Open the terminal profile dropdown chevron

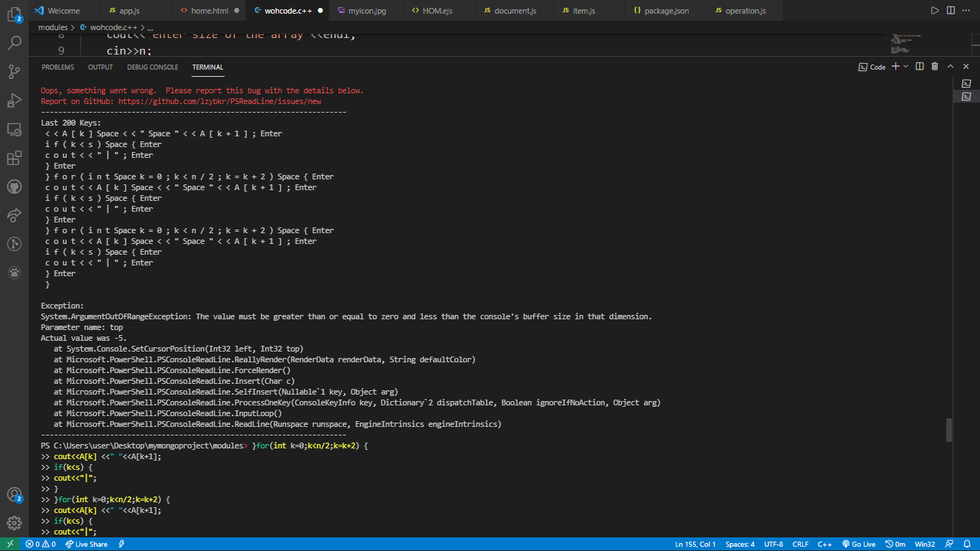click(905, 66)
